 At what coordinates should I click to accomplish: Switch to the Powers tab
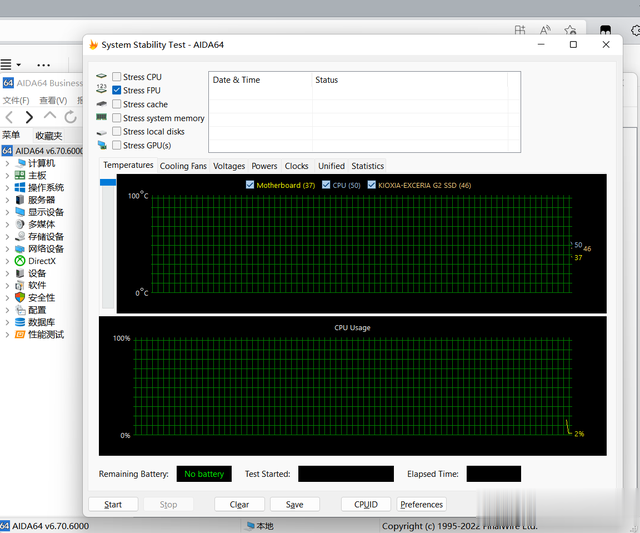coord(264,166)
